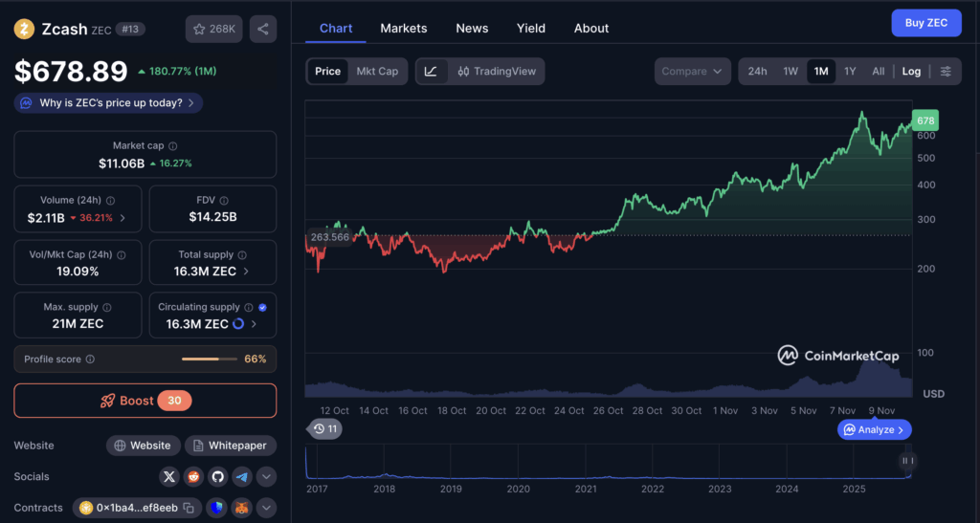The width and height of the screenshot is (980, 523).
Task: Add Zcash to watchlist with star button
Action: point(213,29)
